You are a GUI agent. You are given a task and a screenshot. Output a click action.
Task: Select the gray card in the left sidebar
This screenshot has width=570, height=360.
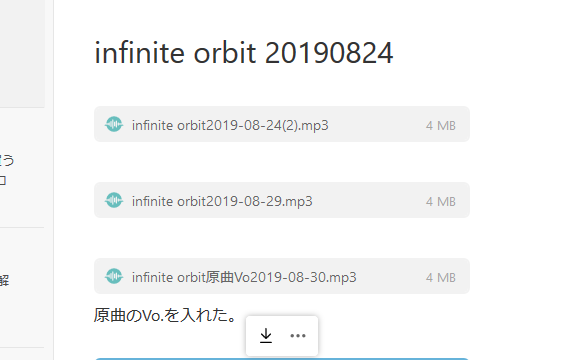pyautogui.click(x=22, y=54)
